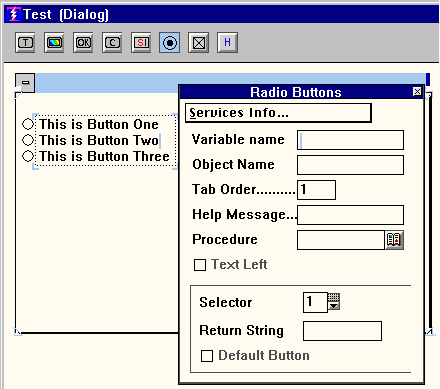Screen dimensions: 440x389
Task: Click the 'Test (Dialog)' window title
Action: pos(66,14)
